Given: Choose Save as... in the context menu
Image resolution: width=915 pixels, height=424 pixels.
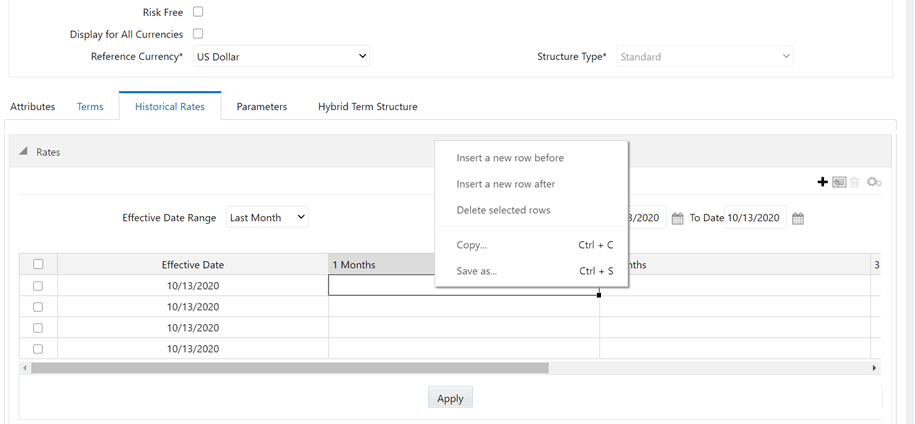Looking at the screenshot, I should [x=531, y=271].
